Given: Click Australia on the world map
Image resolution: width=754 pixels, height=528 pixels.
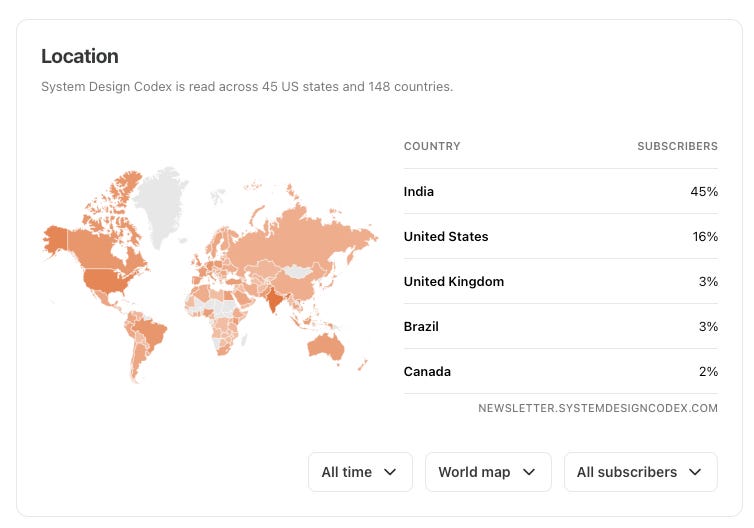Looking at the screenshot, I should [326, 345].
